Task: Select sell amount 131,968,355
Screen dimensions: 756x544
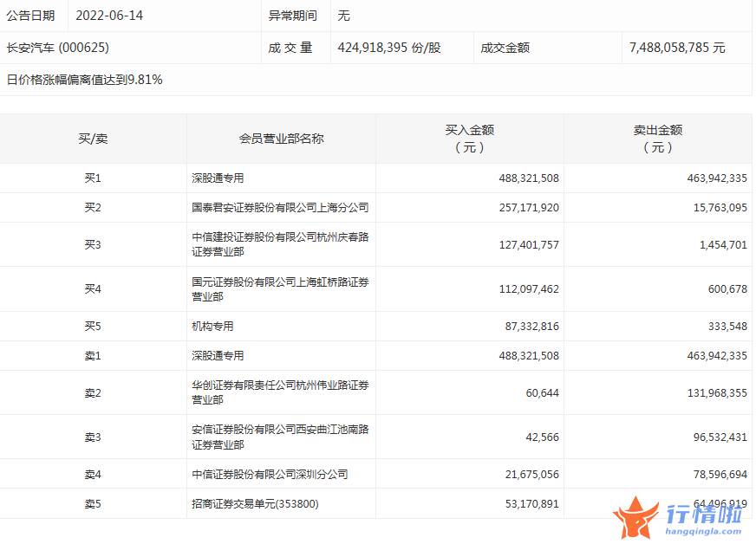Action: tap(717, 393)
